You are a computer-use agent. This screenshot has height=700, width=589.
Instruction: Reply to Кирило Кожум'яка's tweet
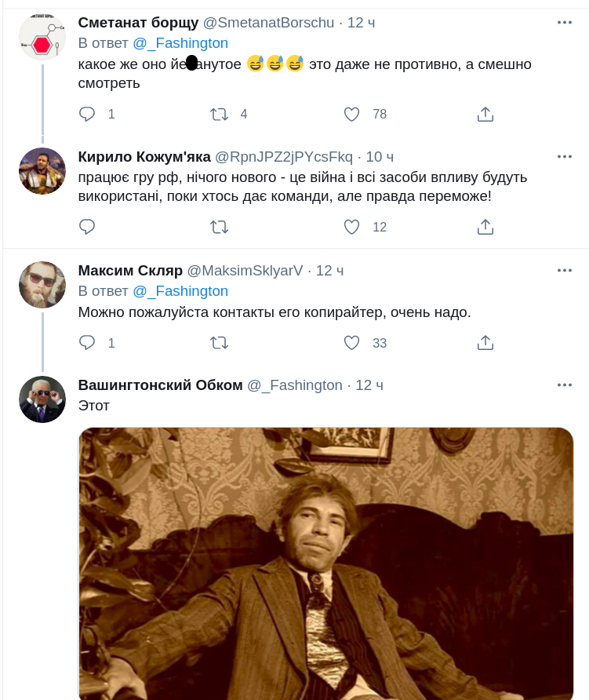[x=87, y=227]
